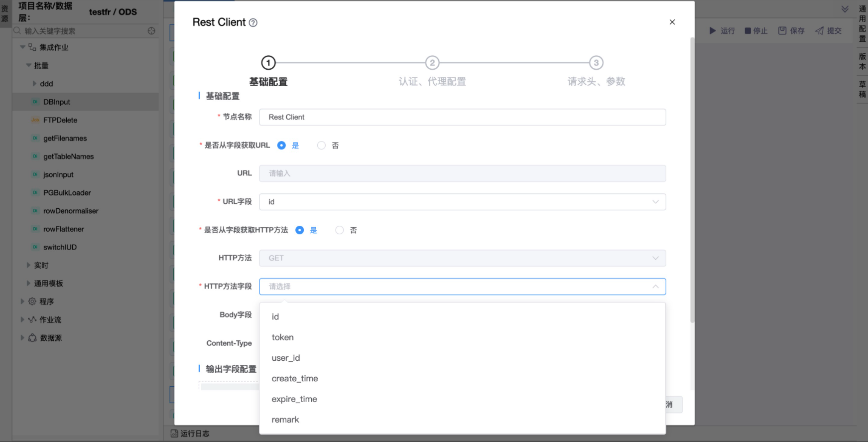Click the help icon beside Rest Client title
The height and width of the screenshot is (442, 868).
253,23
